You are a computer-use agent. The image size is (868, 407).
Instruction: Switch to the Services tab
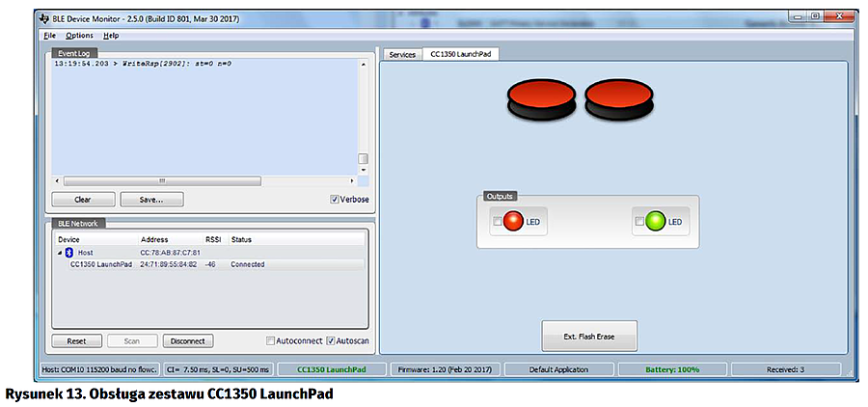401,55
